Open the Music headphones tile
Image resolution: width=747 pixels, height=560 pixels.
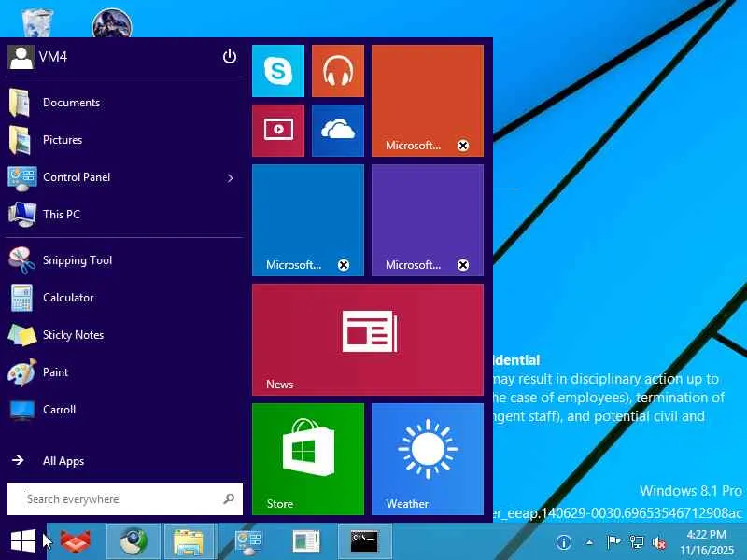tap(338, 71)
